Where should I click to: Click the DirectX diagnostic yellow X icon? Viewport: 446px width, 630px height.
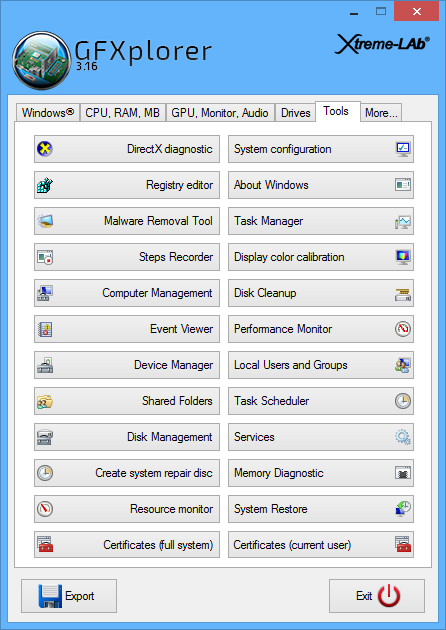tap(45, 149)
